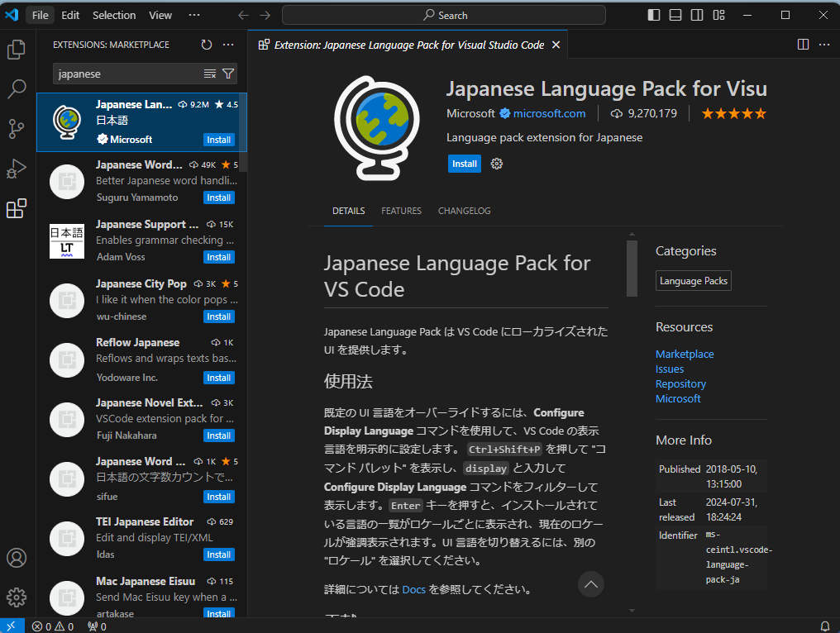Image resolution: width=840 pixels, height=633 pixels.
Task: Toggle the bottom panel visibility
Action: [x=675, y=15]
